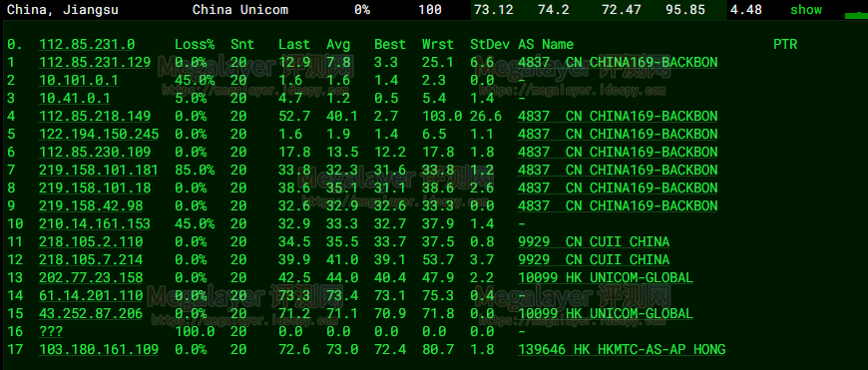Click the unknown '???' hop 16 entry
This screenshot has width=868, height=370.
[51, 331]
